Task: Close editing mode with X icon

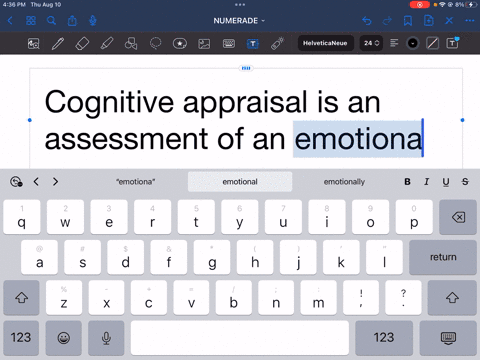Action: coord(449,21)
